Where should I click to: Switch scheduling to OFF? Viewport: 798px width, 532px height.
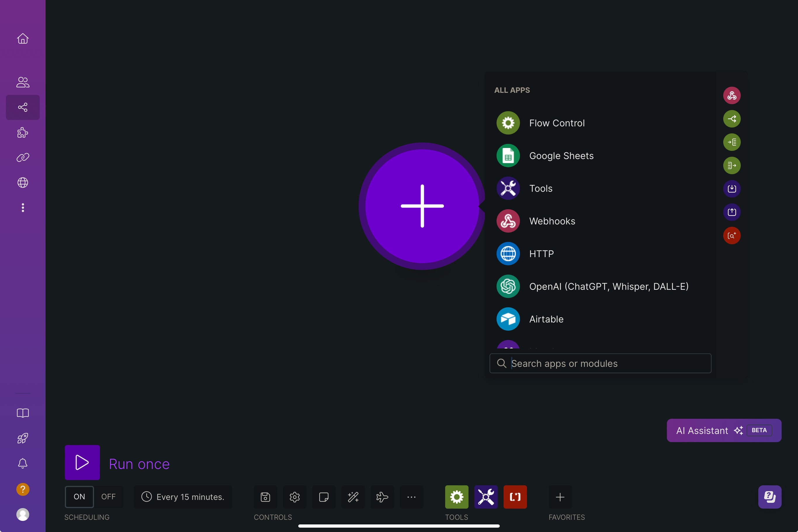tap(108, 497)
